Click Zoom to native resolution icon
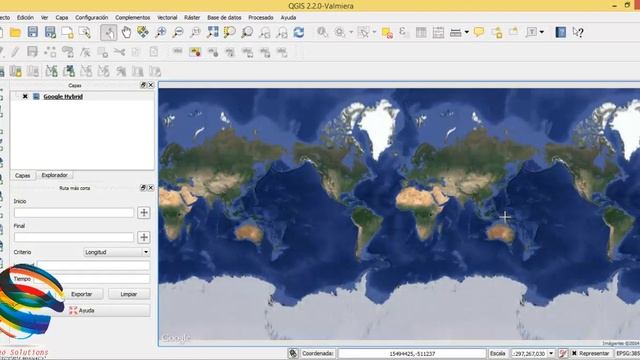The height and width of the screenshot is (360, 640). [196, 32]
